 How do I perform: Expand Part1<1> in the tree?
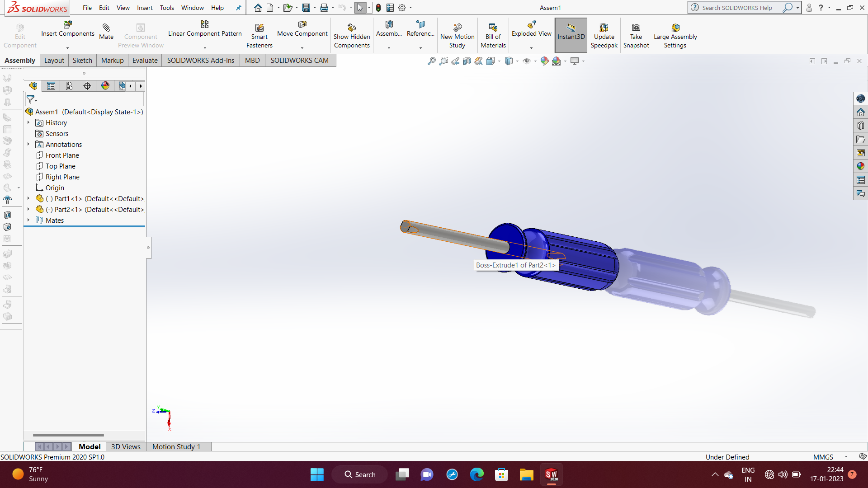(x=28, y=198)
